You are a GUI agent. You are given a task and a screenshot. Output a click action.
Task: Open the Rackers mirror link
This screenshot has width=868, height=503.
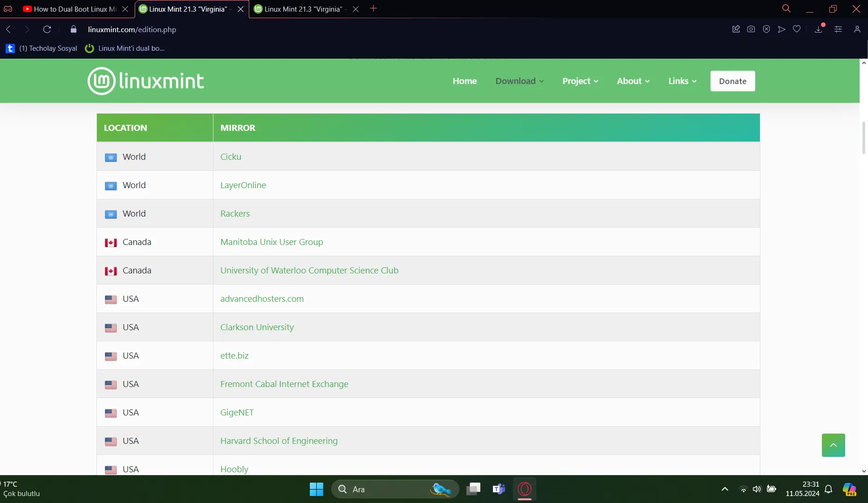coord(235,213)
